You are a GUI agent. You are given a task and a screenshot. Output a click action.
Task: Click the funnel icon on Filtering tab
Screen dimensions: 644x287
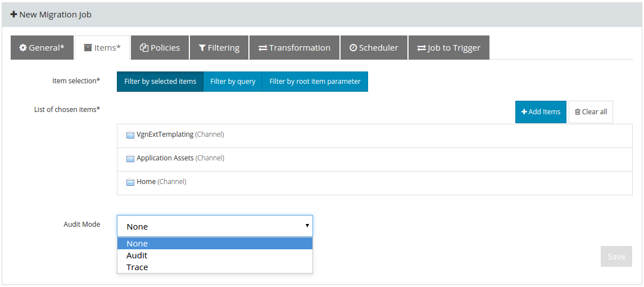[202, 48]
